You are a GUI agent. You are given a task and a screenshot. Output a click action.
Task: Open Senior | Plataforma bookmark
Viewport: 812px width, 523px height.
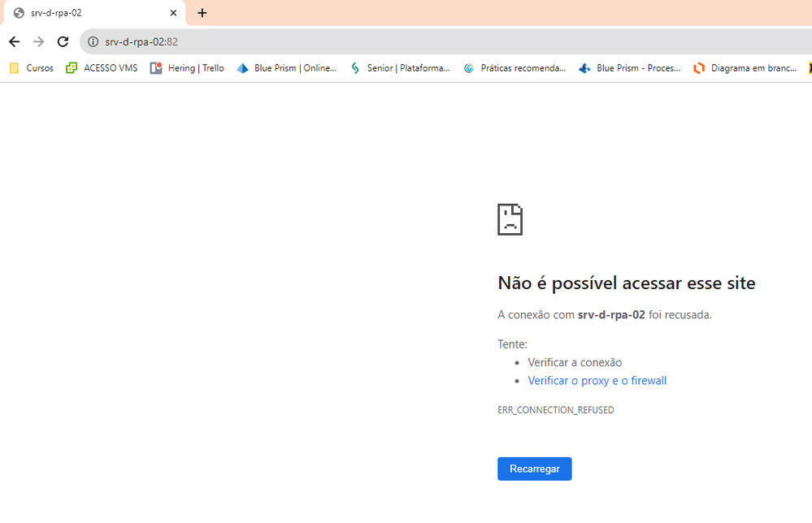pos(400,68)
